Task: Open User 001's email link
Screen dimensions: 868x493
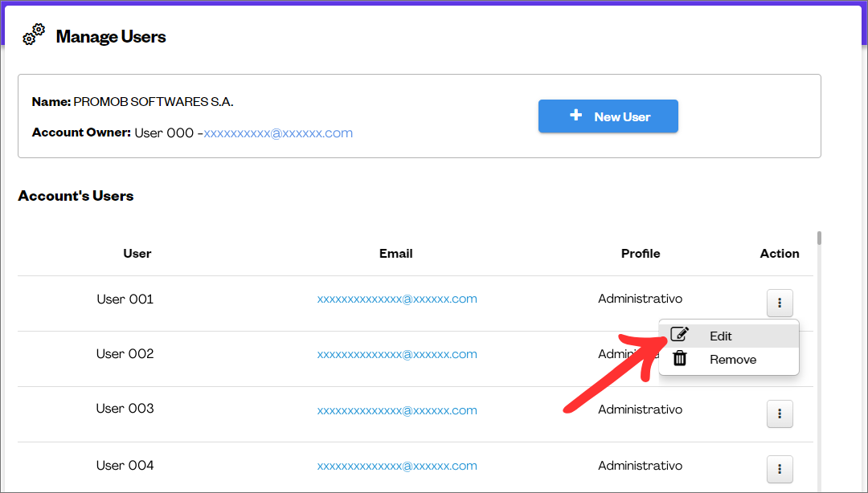Action: point(397,299)
